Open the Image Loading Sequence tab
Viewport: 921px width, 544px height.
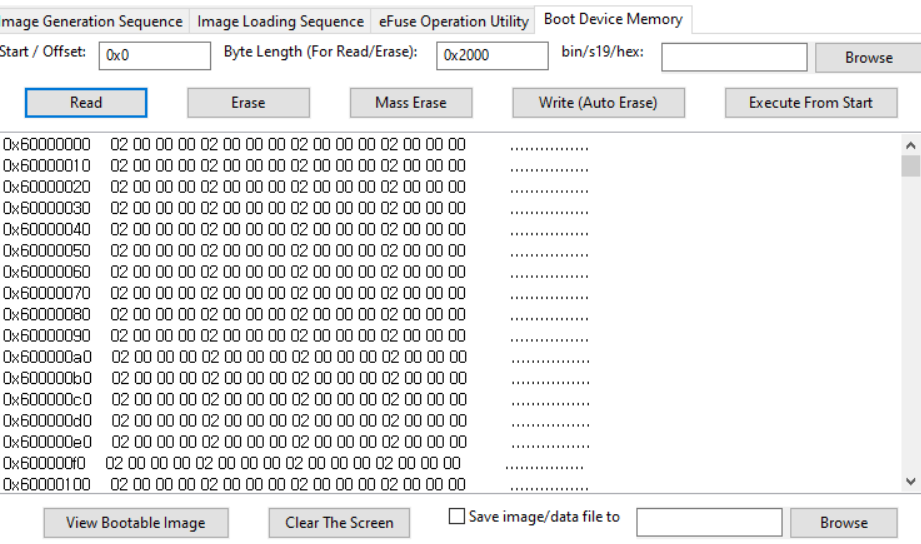280,21
